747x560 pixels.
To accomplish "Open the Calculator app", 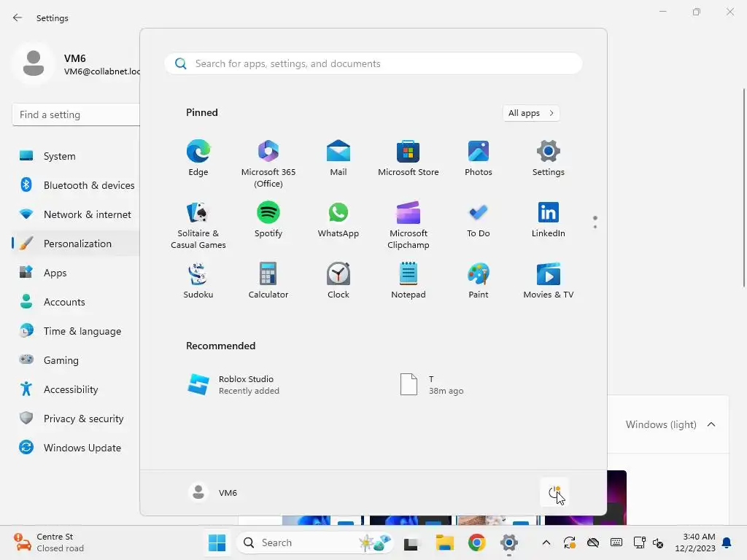I will pyautogui.click(x=268, y=281).
